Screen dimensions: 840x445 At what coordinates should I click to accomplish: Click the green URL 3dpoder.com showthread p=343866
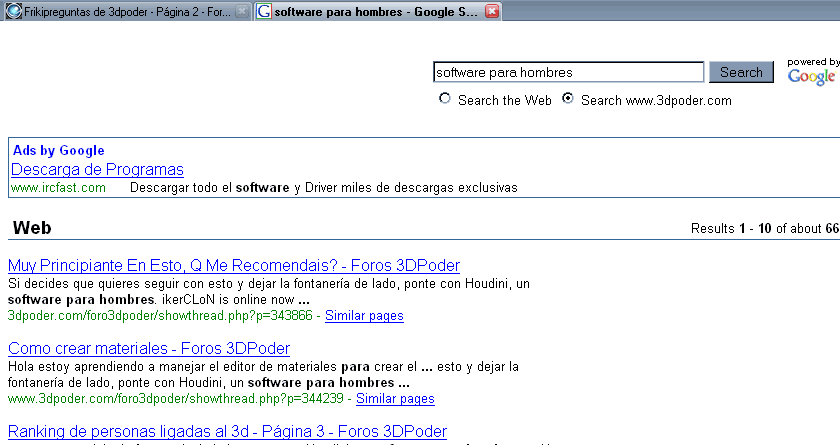160,315
